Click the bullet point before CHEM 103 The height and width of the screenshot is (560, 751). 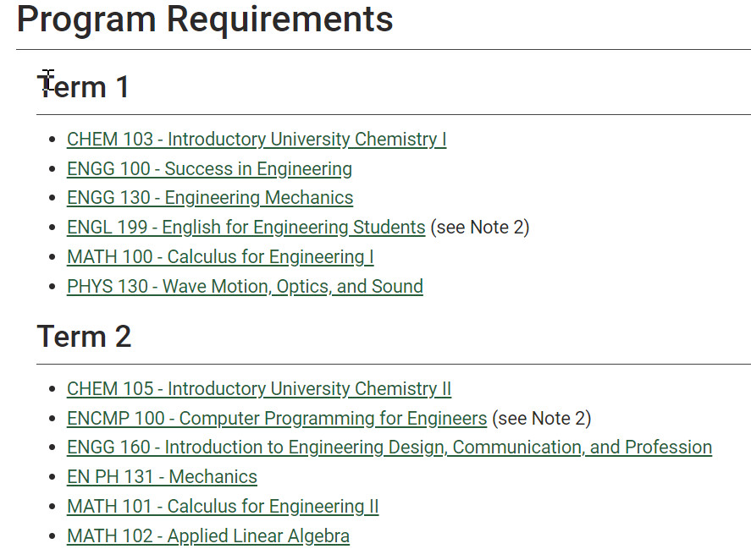click(x=53, y=140)
